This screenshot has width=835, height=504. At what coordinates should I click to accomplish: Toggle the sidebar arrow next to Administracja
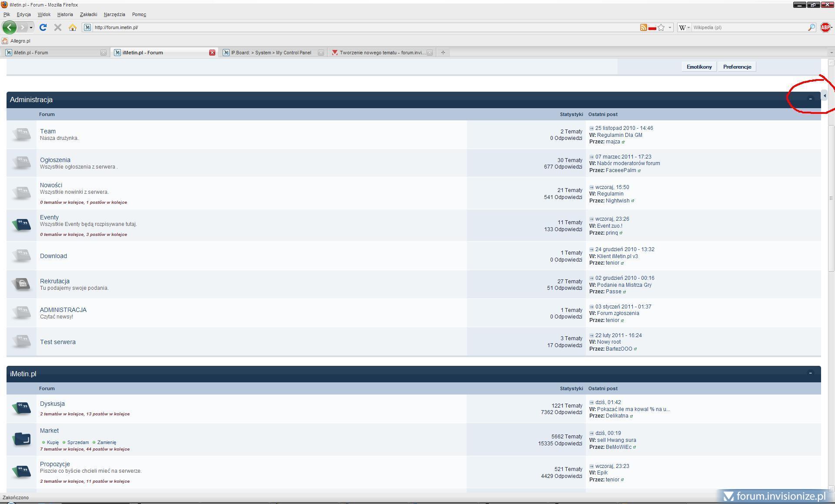tap(825, 96)
